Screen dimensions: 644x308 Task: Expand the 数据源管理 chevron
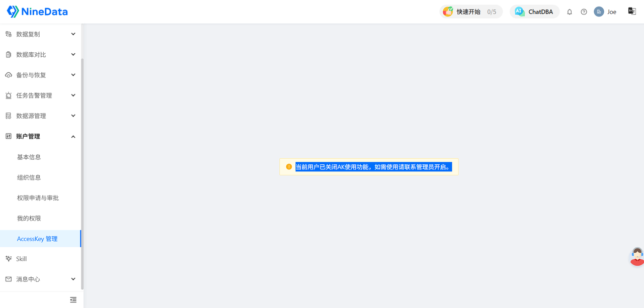[73, 116]
